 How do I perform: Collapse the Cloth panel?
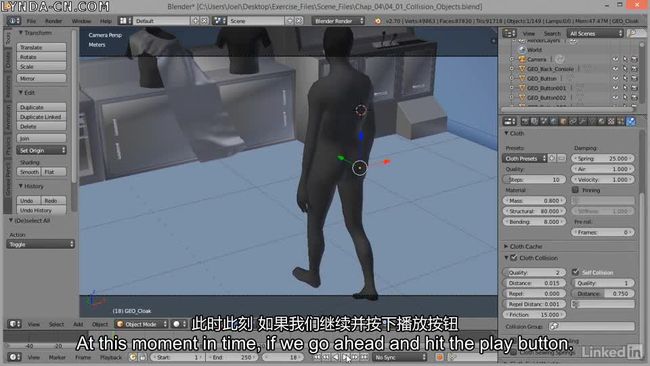(506, 133)
